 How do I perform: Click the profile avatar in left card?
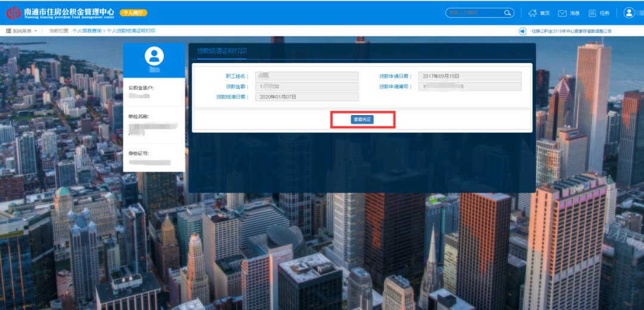[x=154, y=57]
